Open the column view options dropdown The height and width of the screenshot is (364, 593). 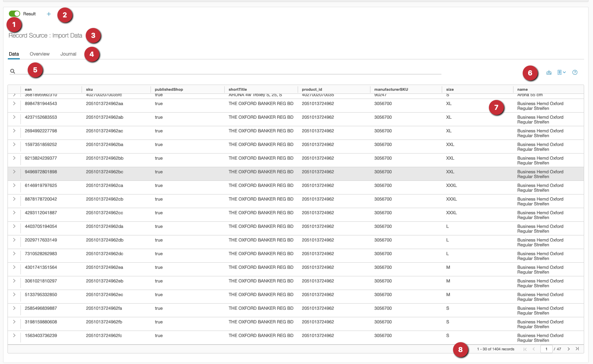click(x=561, y=72)
